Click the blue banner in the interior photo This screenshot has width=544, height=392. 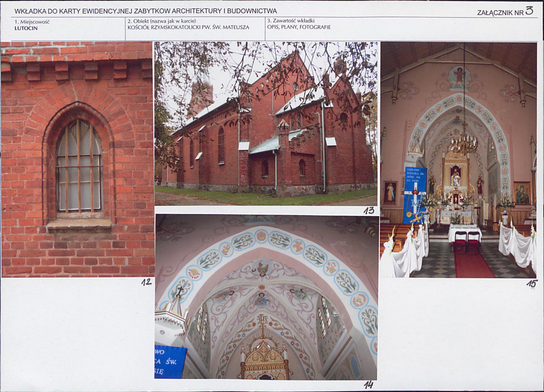[415, 196]
